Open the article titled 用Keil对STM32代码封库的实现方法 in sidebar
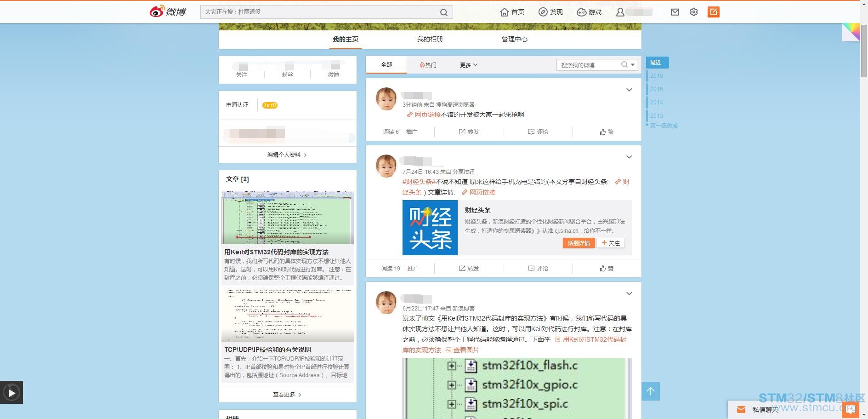868x419 pixels. tap(276, 252)
